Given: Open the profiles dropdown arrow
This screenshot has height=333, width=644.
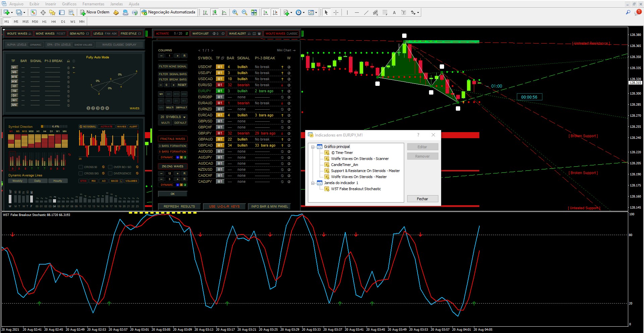Looking at the screenshot, I should pos(24,13).
